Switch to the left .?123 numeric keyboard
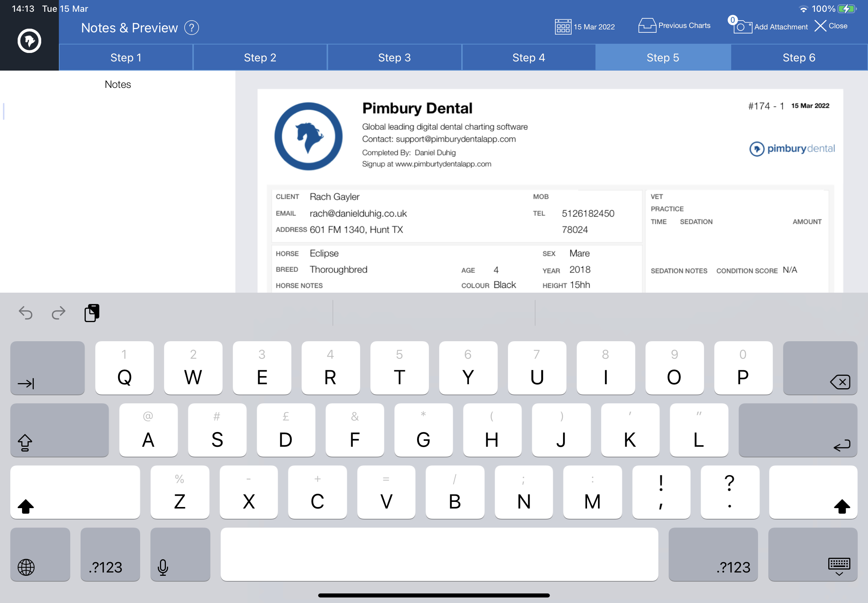868x603 pixels. [x=110, y=554]
